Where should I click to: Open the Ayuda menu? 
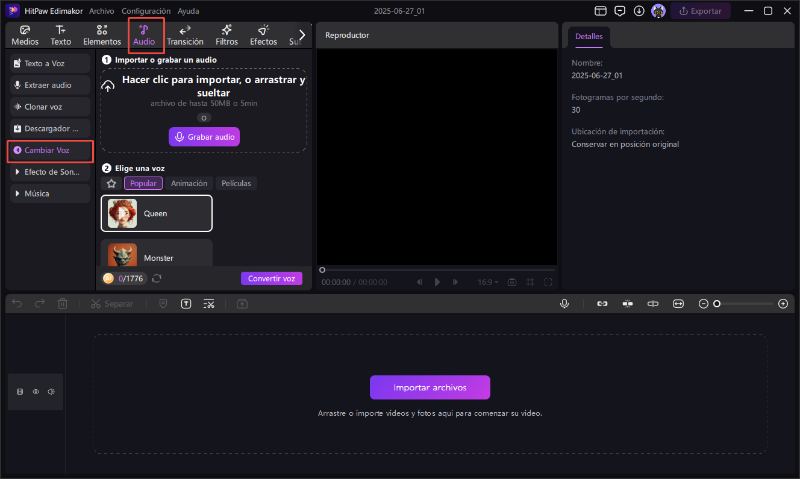point(188,11)
